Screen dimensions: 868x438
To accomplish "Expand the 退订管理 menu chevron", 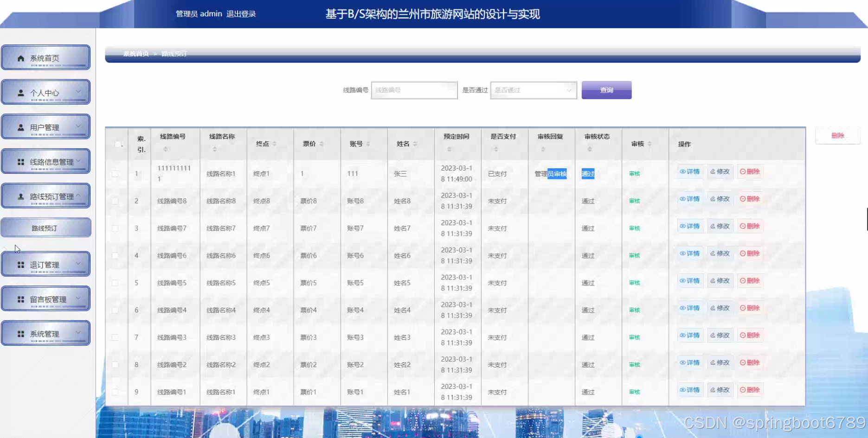I will point(78,264).
